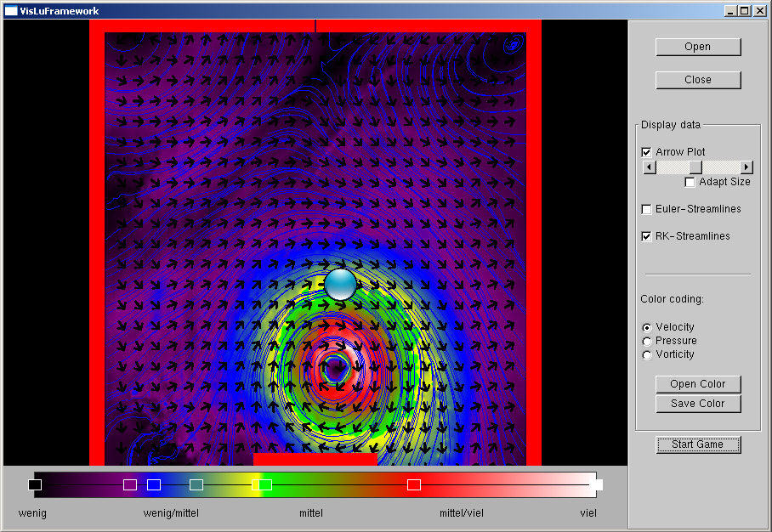Click the red paddle at the bottom

click(x=315, y=459)
